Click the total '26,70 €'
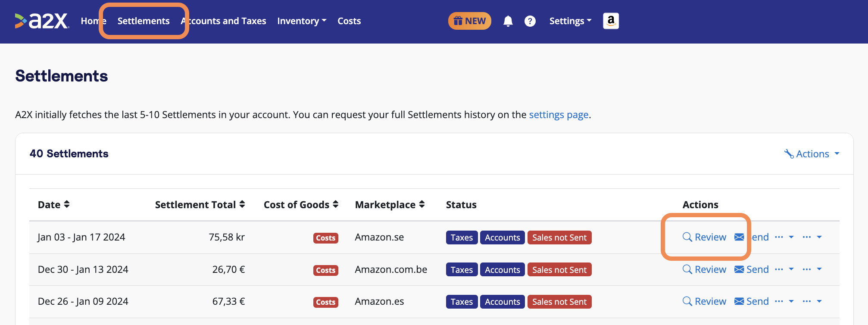The image size is (868, 325). pos(228,269)
